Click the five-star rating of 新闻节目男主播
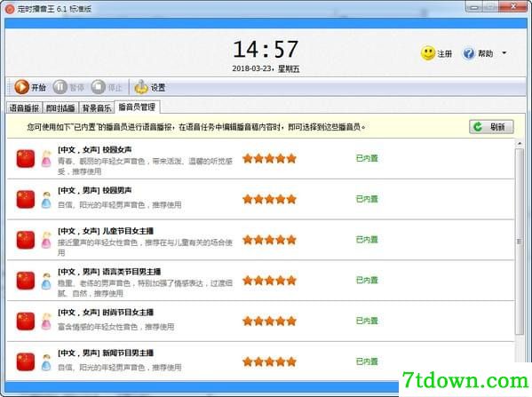Image resolution: width=532 pixels, height=397 pixels. pos(269,361)
